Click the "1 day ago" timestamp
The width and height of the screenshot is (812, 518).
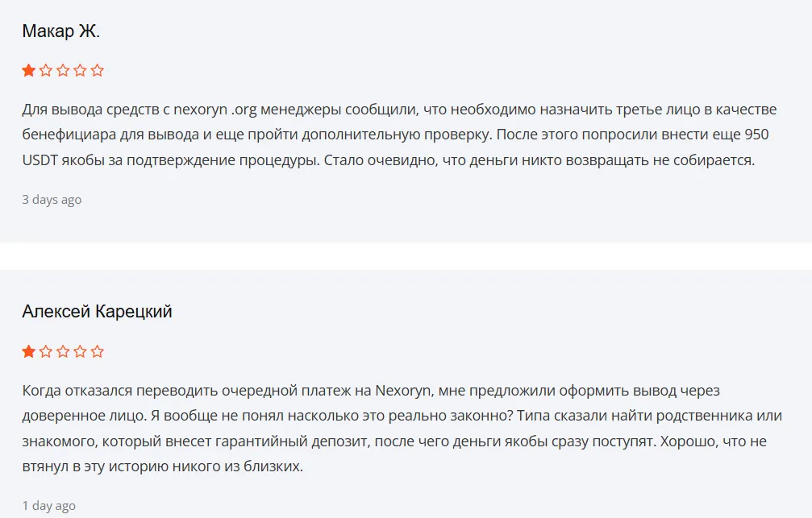point(48,506)
